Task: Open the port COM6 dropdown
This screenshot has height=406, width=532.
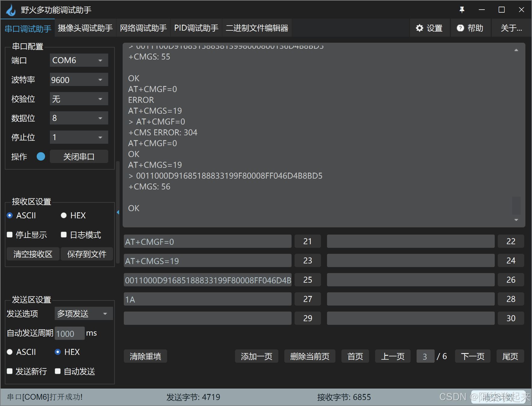Action: coord(79,60)
